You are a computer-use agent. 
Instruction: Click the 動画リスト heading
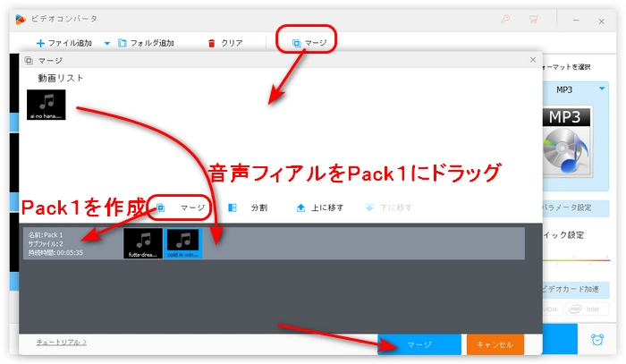click(60, 78)
